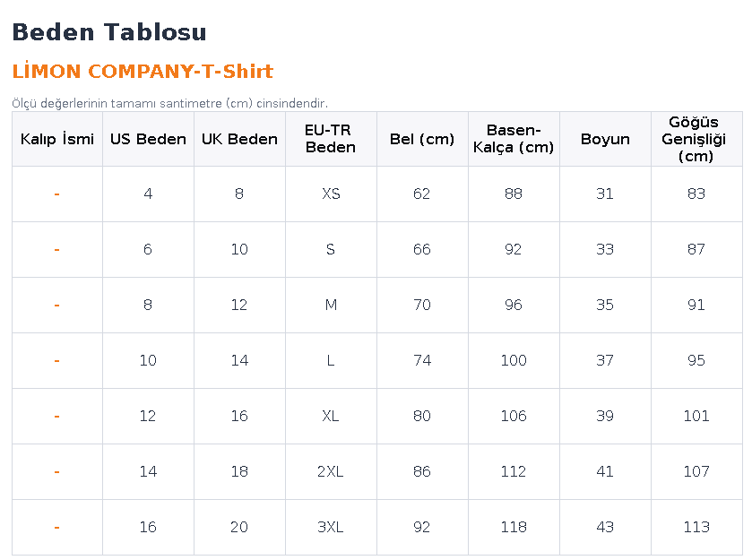The width and height of the screenshot is (752, 560).
Task: Click the Bel (cm) column header
Action: [422, 139]
